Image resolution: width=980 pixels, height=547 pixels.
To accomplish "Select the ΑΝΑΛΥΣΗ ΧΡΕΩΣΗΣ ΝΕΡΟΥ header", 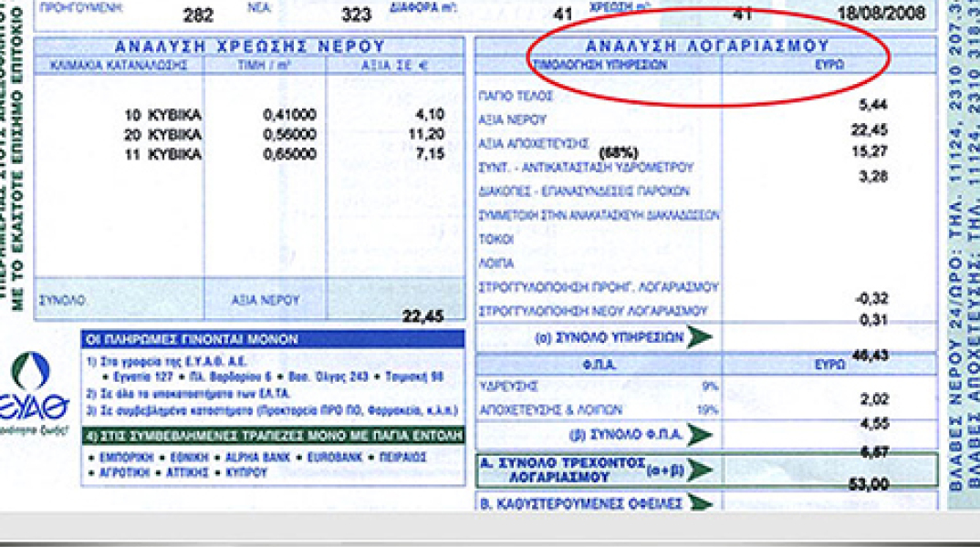I will [x=249, y=46].
